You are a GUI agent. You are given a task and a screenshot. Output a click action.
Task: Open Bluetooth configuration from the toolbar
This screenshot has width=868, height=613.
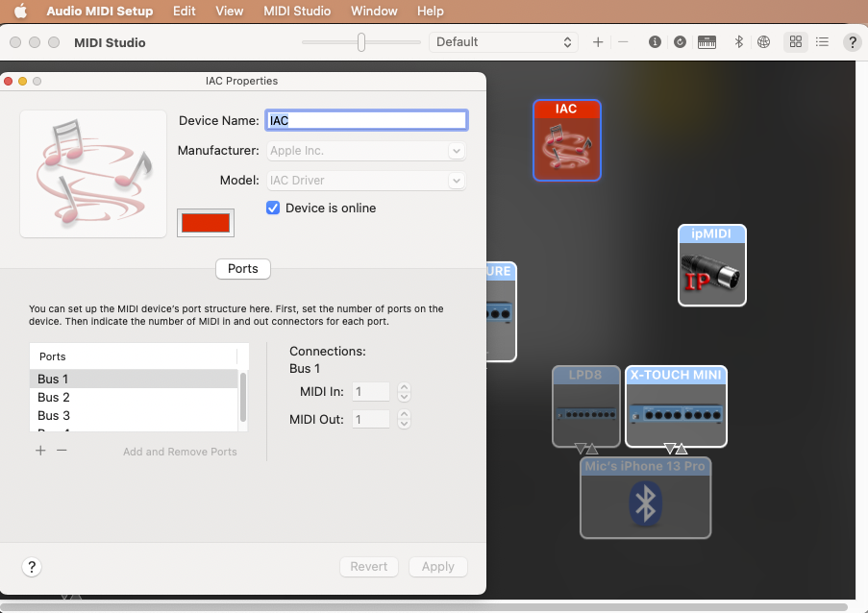[738, 42]
